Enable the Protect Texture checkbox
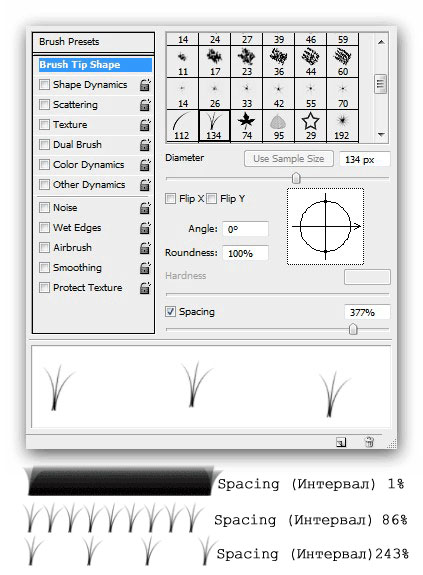 click(x=44, y=288)
